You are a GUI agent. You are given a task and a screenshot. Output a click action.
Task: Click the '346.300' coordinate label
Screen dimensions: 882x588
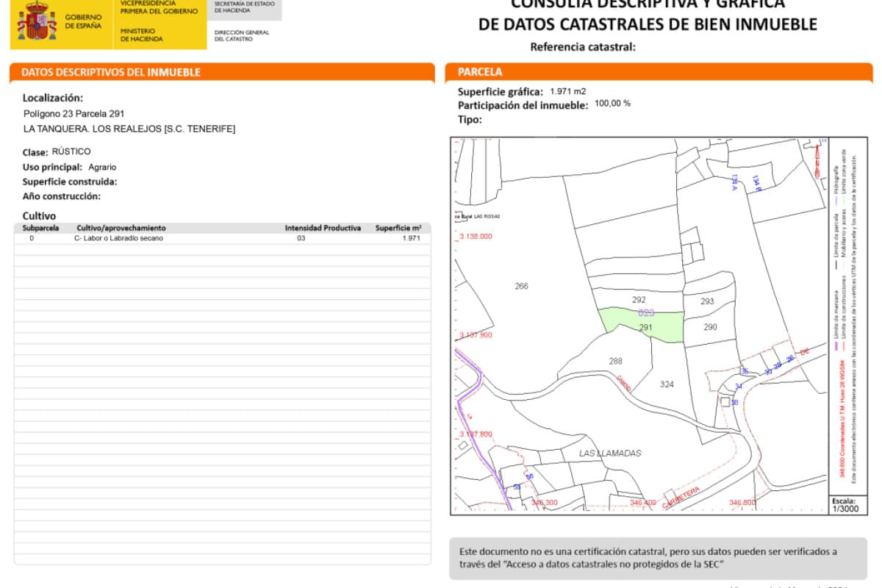tap(544, 503)
